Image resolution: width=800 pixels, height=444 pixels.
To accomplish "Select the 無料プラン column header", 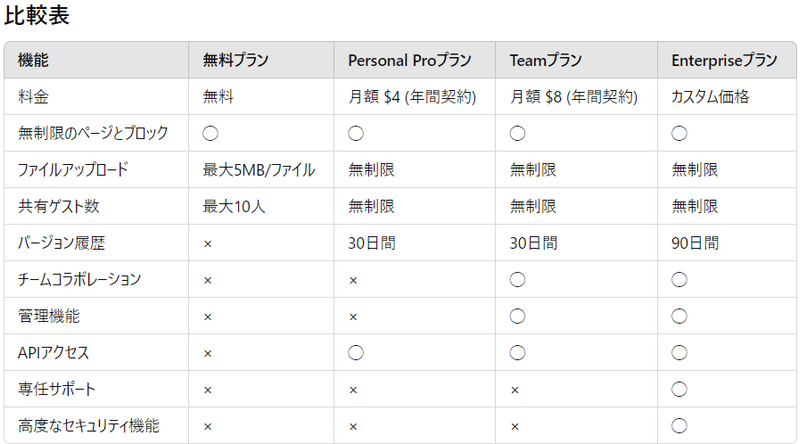I will 261,60.
